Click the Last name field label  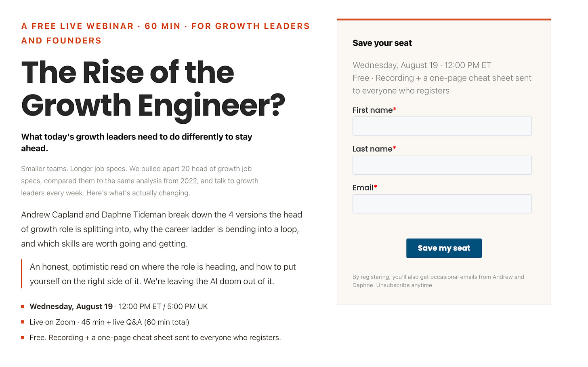[372, 149]
